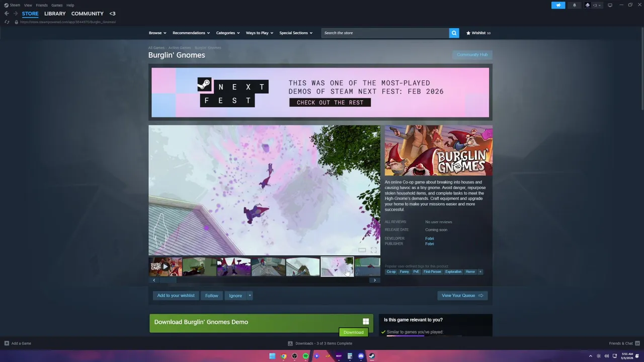Toggle theater mode on the screenshot viewer

(x=362, y=250)
